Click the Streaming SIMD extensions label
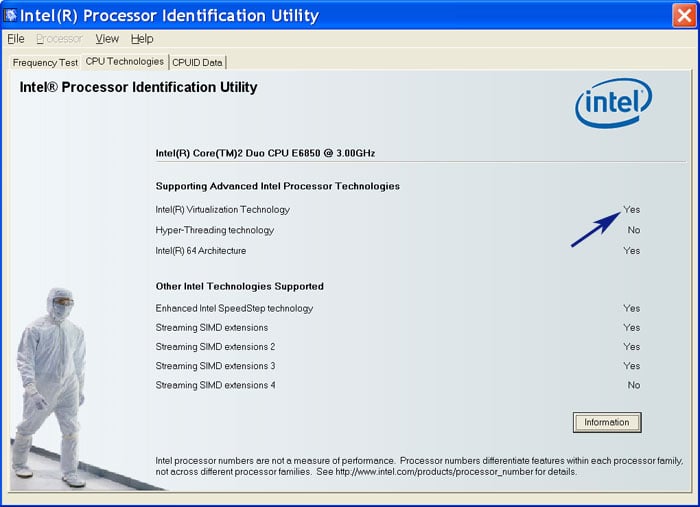 point(212,327)
